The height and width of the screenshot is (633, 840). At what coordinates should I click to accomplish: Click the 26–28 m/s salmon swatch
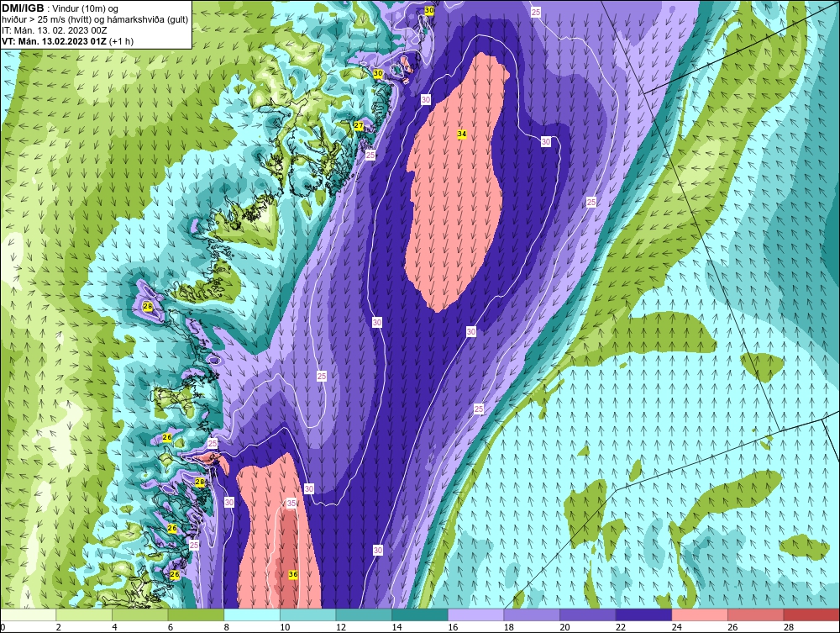point(755,615)
